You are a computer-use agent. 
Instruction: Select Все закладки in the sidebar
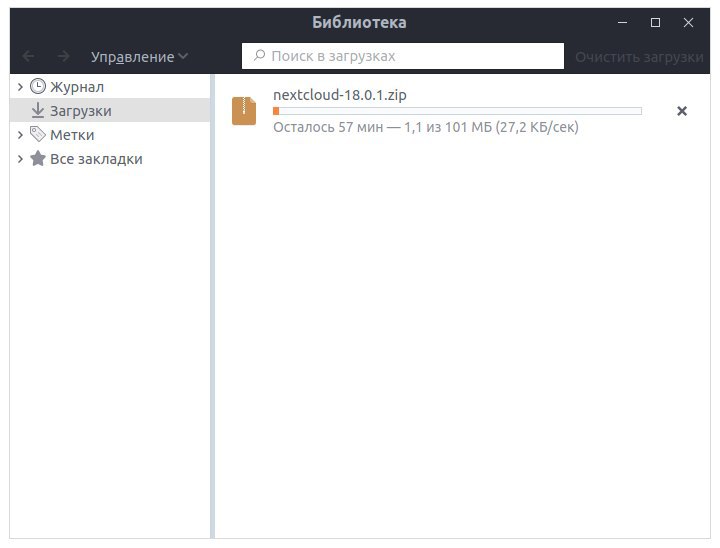coord(96,159)
